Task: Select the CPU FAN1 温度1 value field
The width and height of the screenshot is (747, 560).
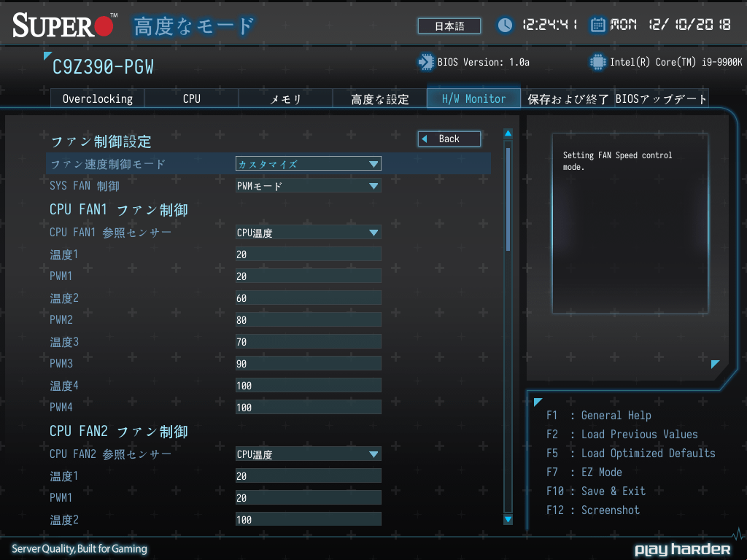Action: [x=309, y=254]
